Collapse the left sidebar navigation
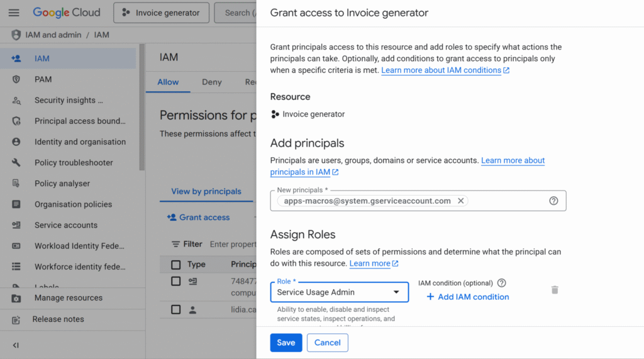 click(x=16, y=345)
